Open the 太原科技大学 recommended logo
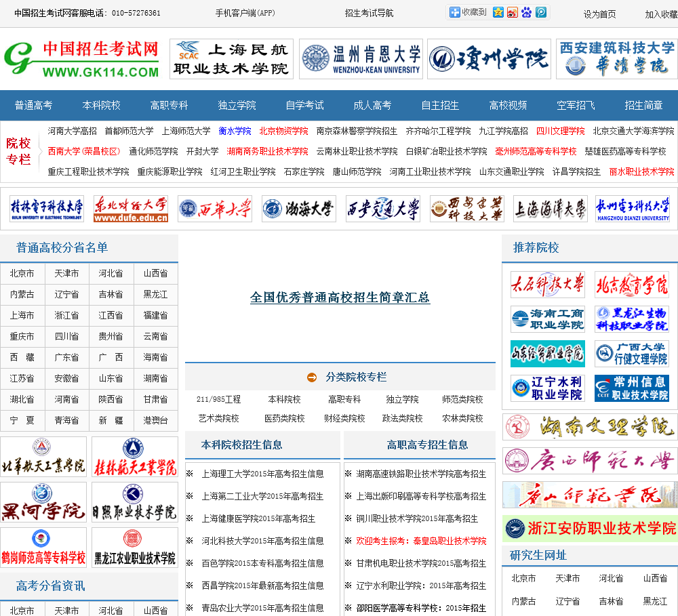The image size is (678, 616). [x=547, y=285]
